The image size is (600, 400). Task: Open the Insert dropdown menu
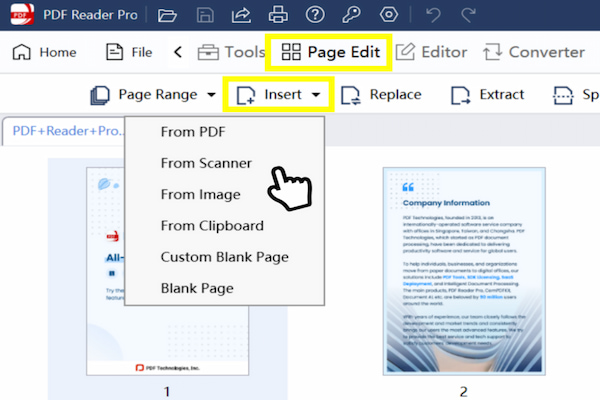coord(278,94)
